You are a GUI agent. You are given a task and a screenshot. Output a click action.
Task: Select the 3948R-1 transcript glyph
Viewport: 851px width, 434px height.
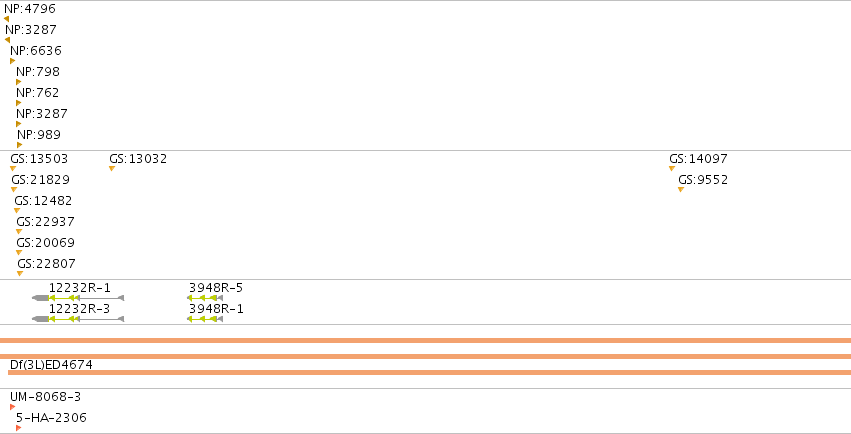click(205, 319)
